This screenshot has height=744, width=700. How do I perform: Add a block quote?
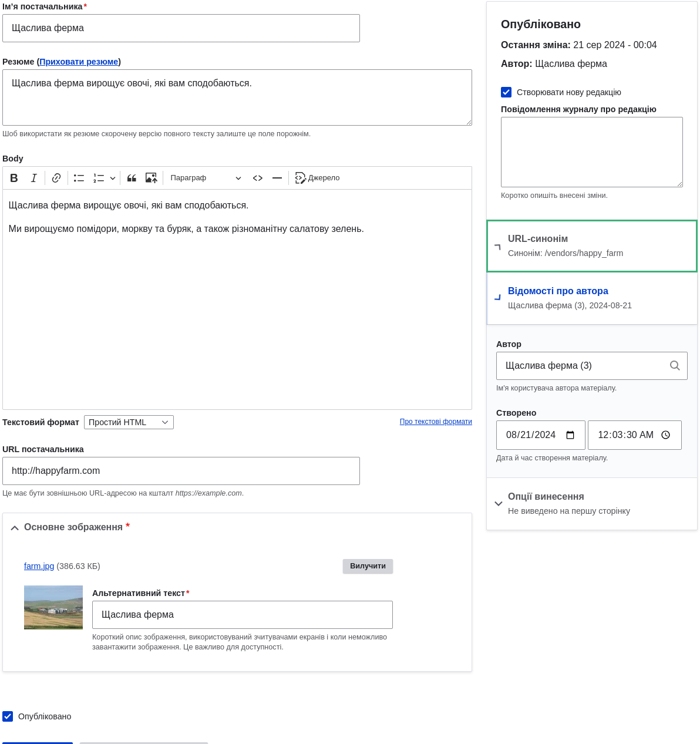(132, 178)
